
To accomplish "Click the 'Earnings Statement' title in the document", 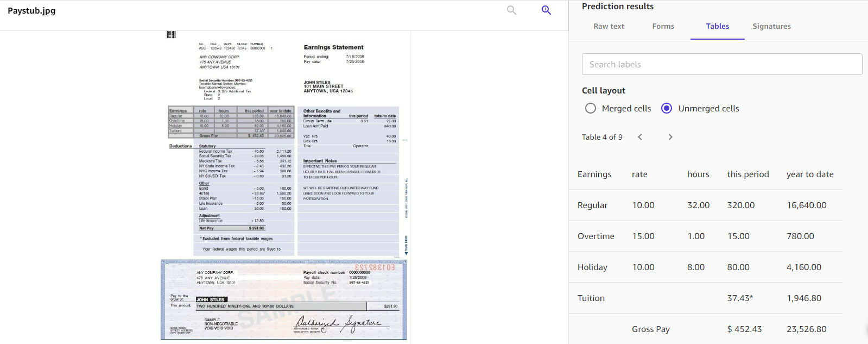I will [333, 47].
